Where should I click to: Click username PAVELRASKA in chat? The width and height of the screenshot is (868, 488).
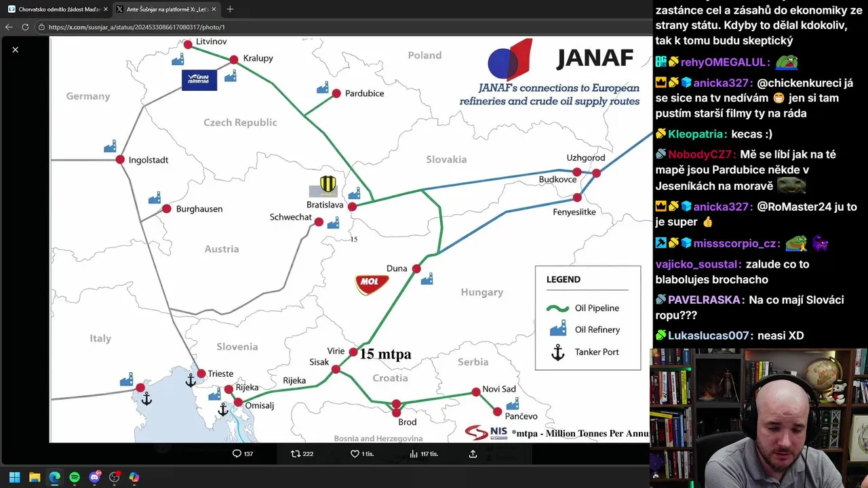coord(706,300)
